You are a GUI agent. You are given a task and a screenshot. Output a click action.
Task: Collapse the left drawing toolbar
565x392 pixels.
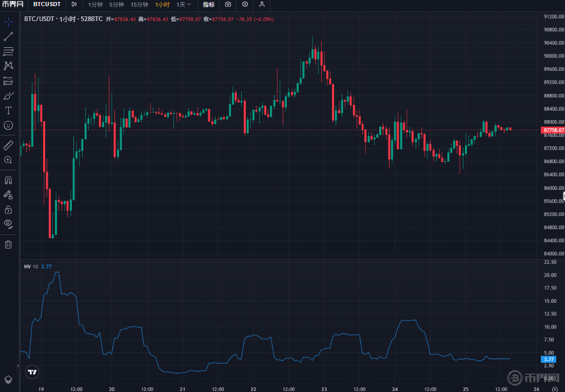point(18,366)
